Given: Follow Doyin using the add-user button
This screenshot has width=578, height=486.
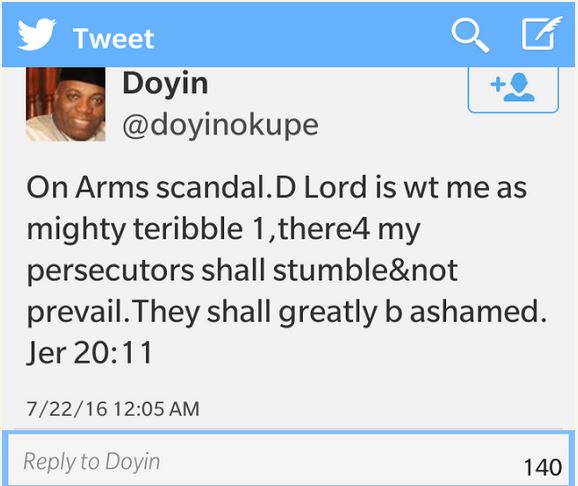Looking at the screenshot, I should click(x=513, y=90).
